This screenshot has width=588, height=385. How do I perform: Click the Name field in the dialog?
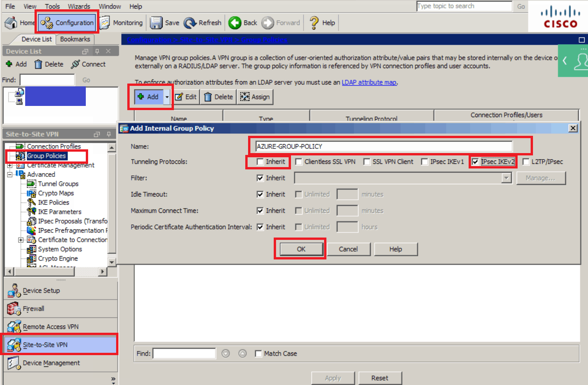(x=384, y=147)
